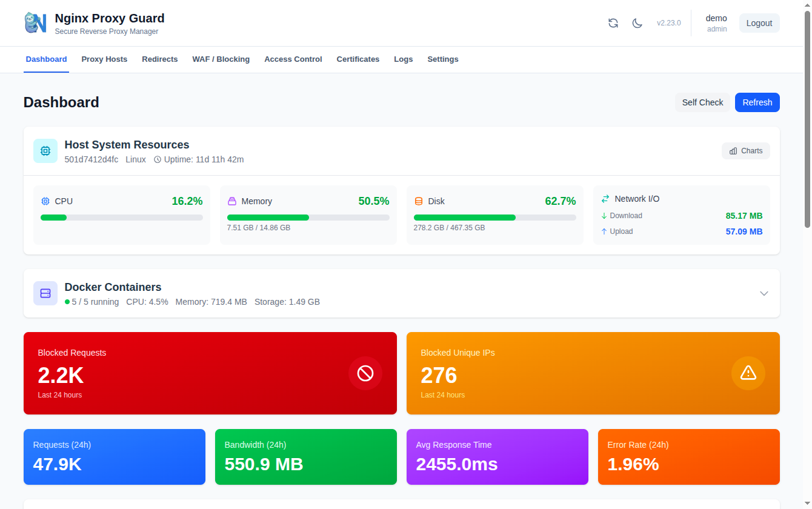Log out using the Logout button
812x509 pixels.
759,23
